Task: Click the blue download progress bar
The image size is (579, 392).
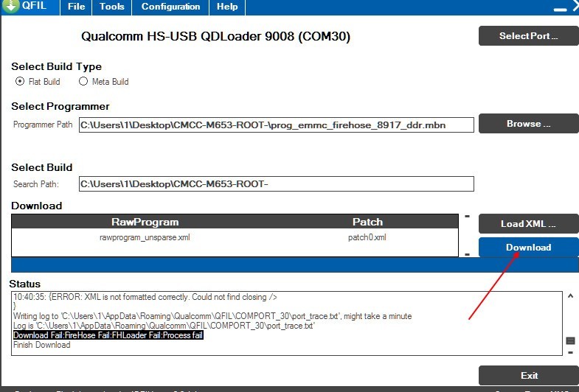Action: click(295, 265)
